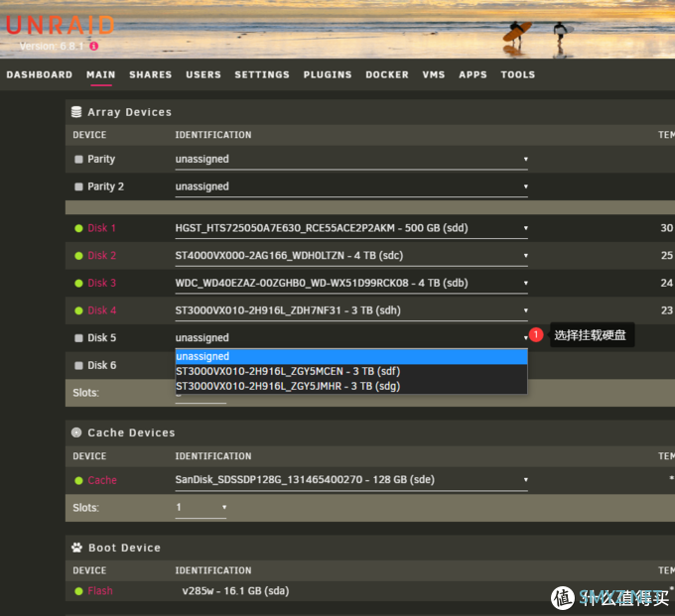Click the Flash device link
The height and width of the screenshot is (616, 675).
click(100, 591)
